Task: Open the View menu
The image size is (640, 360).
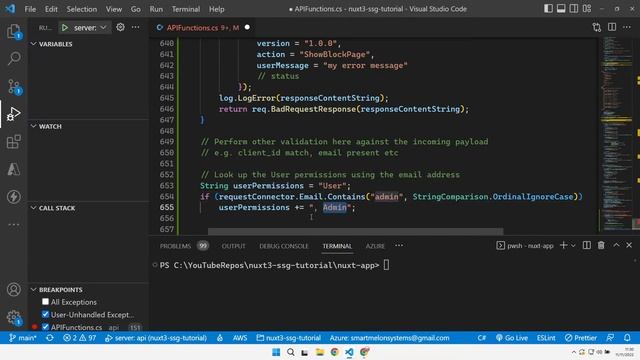Action: (x=114, y=9)
